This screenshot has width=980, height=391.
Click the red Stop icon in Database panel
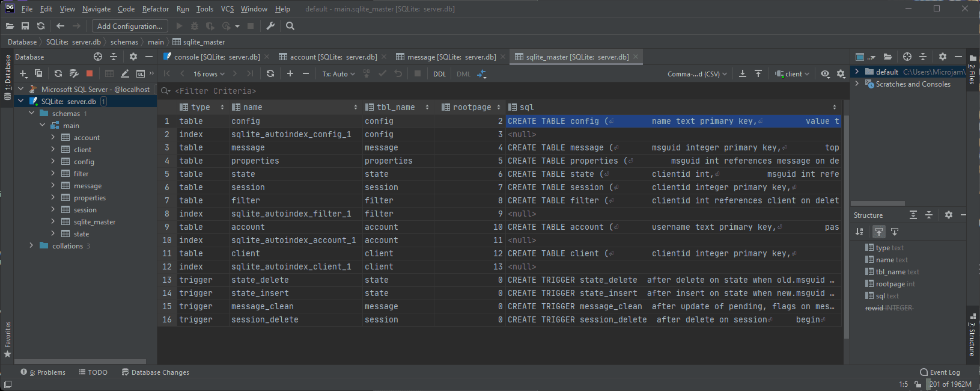tap(90, 73)
